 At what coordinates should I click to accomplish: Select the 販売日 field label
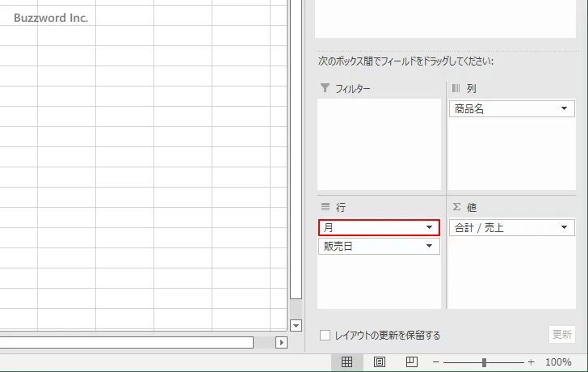point(338,247)
